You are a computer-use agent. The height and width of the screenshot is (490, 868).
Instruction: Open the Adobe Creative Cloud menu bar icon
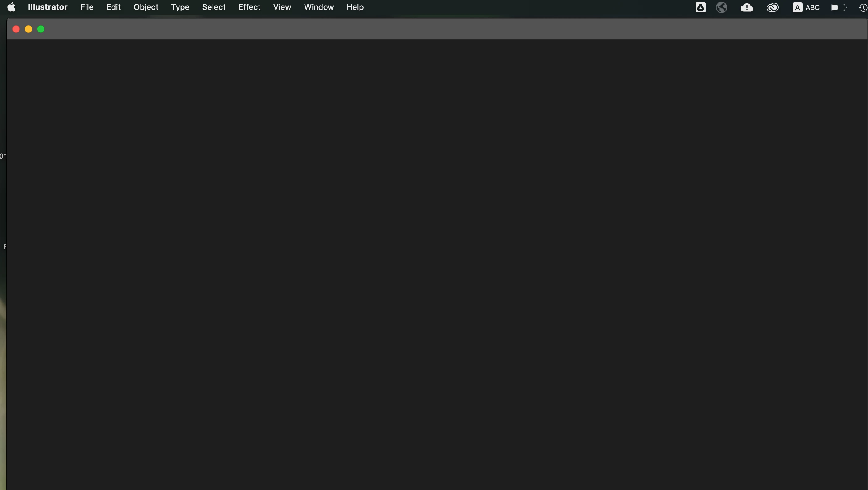[x=772, y=7]
